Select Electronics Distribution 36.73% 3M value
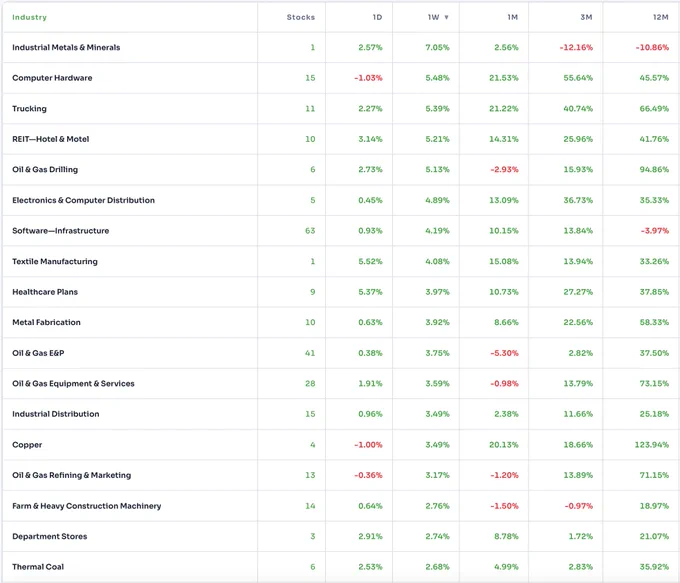680x583 pixels. [578, 200]
